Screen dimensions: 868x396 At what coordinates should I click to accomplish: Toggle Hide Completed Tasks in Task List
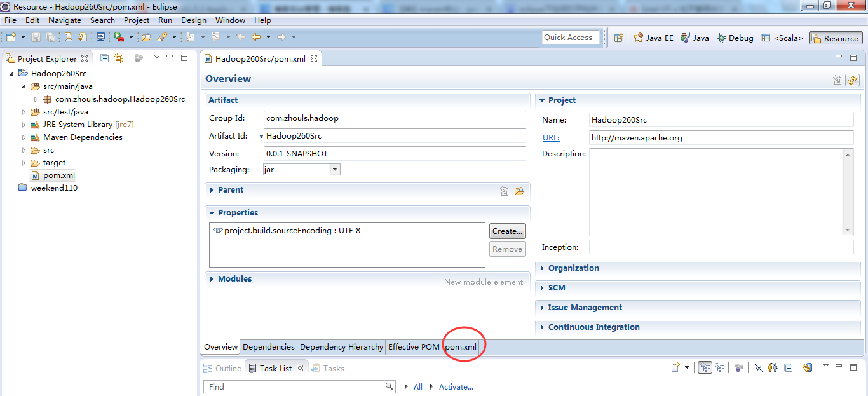(759, 367)
